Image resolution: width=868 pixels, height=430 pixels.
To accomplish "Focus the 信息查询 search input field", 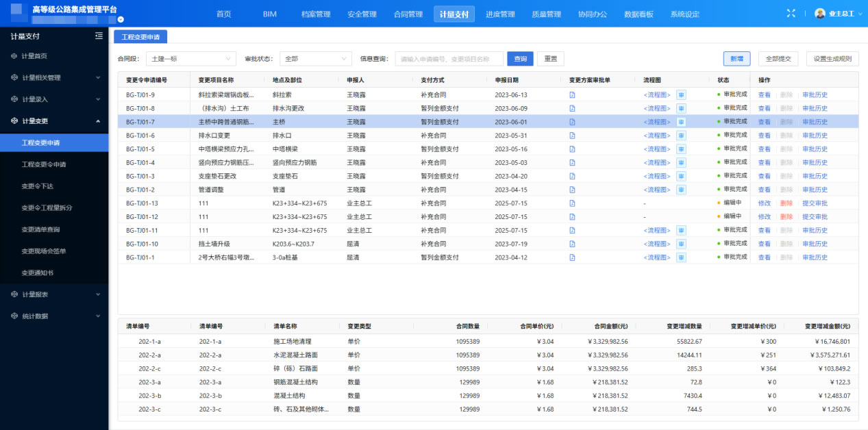I will pyautogui.click(x=449, y=59).
